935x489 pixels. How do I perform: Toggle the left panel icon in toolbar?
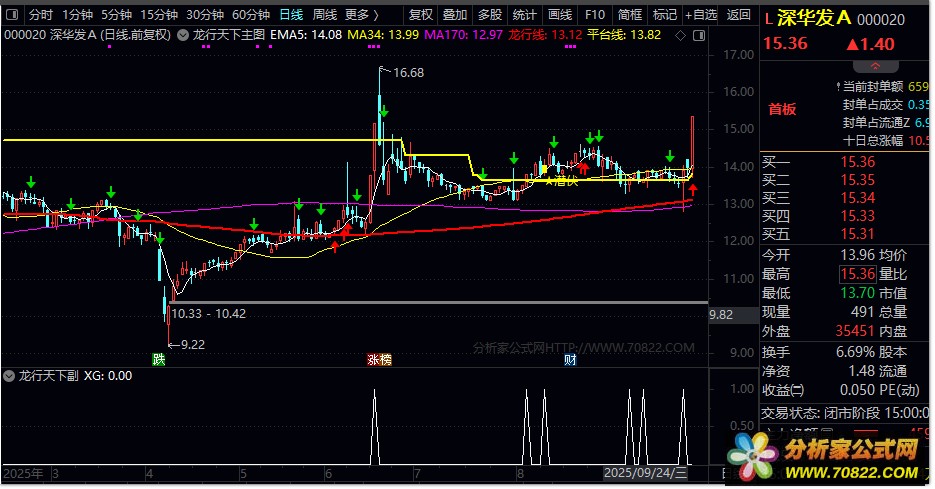pyautogui.click(x=12, y=14)
